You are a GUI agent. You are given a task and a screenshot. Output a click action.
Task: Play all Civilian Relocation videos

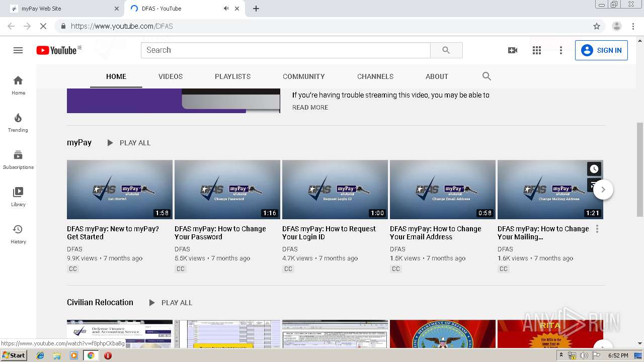pos(170,303)
